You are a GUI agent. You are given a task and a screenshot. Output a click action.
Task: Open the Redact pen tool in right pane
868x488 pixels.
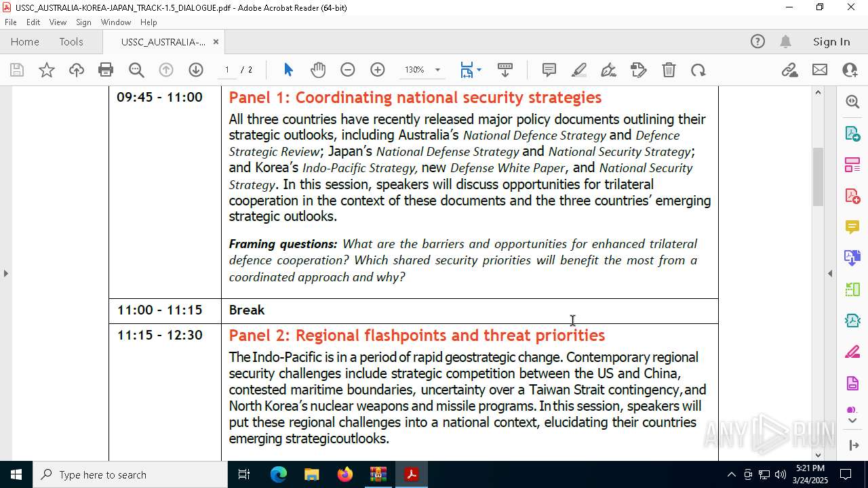[852, 352]
